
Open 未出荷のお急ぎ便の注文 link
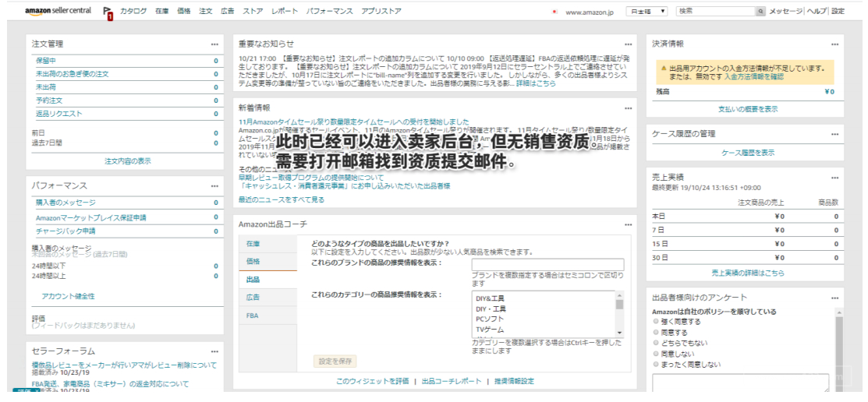click(x=72, y=74)
